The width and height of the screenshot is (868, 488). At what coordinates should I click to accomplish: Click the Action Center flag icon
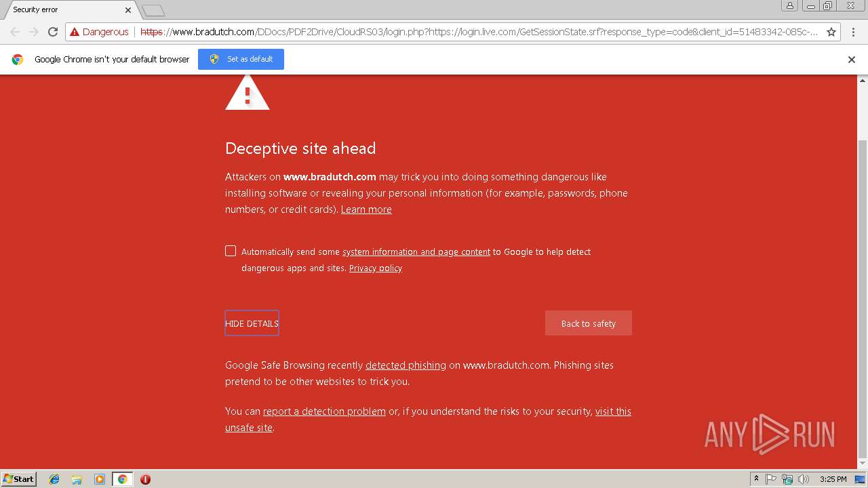(772, 479)
